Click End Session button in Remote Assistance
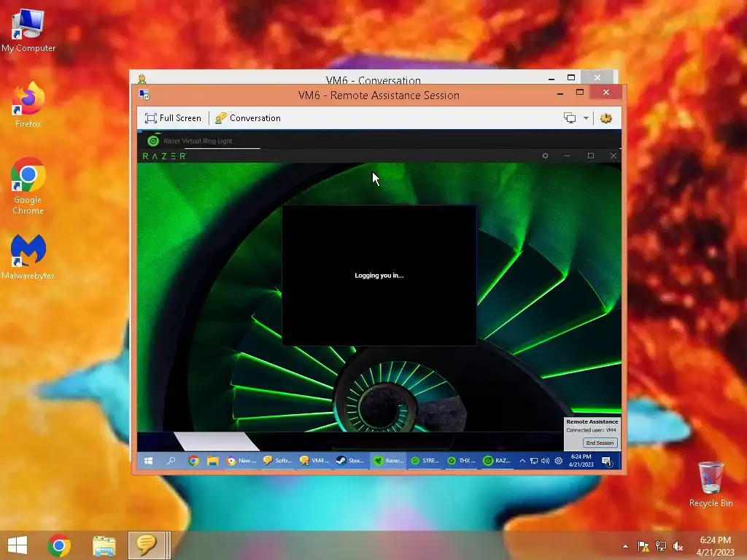Image resolution: width=747 pixels, height=560 pixels. (x=600, y=443)
